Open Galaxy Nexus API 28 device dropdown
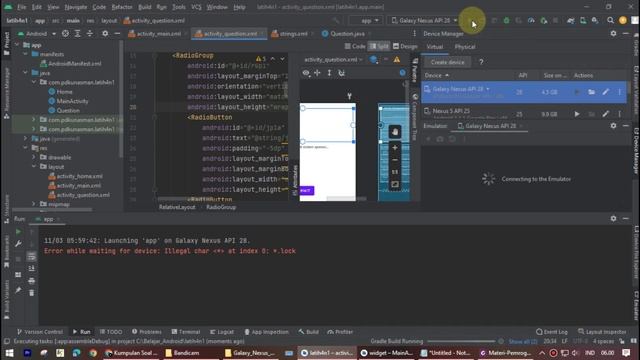640x360 pixels. point(423,20)
